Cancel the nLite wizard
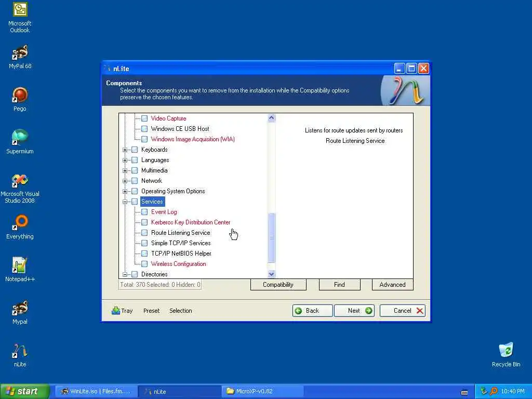This screenshot has height=399, width=532. coord(403,311)
